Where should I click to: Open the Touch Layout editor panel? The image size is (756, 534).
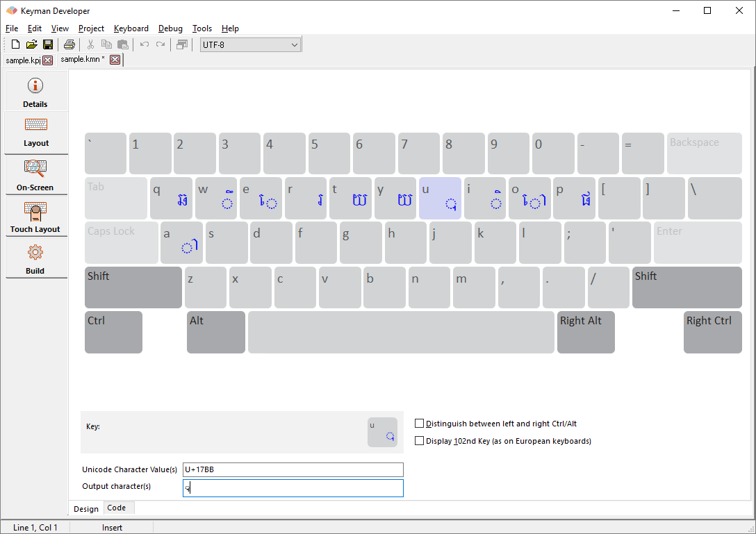35,216
